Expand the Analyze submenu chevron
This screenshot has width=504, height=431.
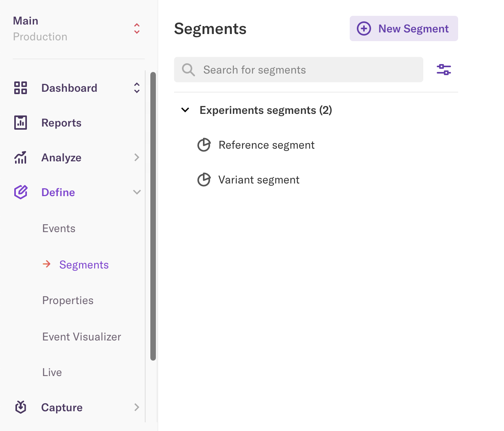tap(136, 157)
